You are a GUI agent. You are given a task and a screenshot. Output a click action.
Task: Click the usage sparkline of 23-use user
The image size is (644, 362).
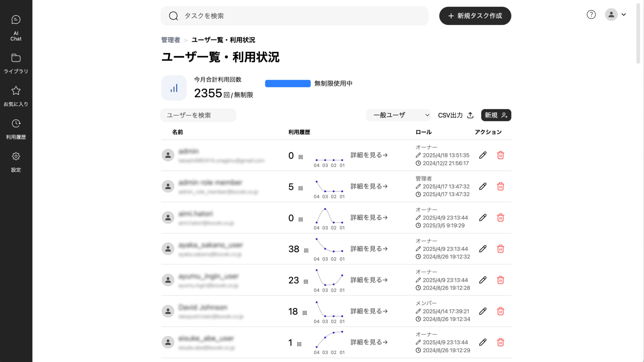(329, 278)
